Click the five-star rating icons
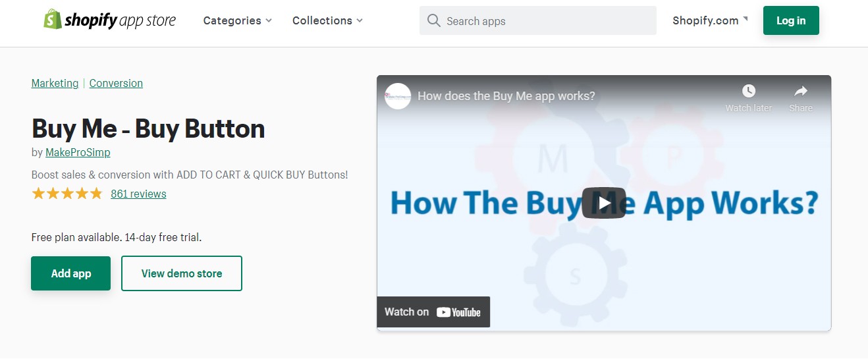Screen dimensions: 868x361 pyautogui.click(x=67, y=194)
